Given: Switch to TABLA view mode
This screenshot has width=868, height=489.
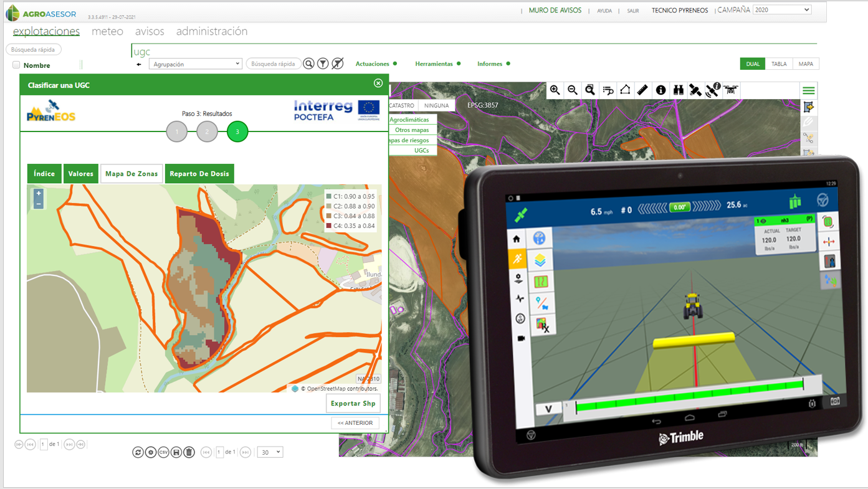Looking at the screenshot, I should 779,64.
